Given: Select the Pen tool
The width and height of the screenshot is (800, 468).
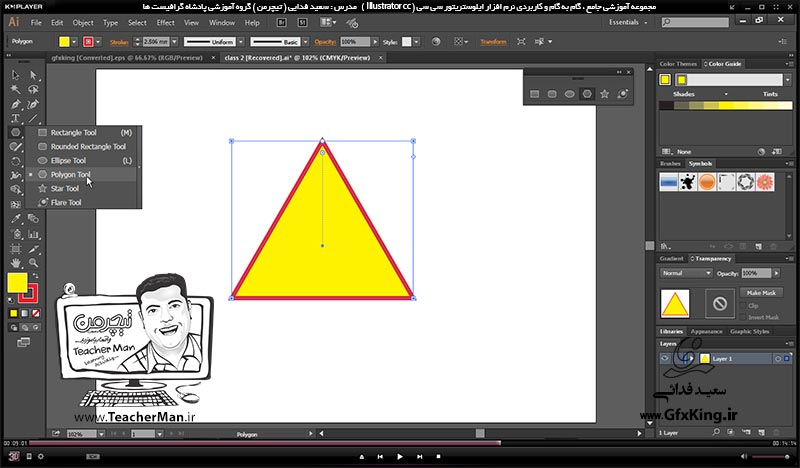Looking at the screenshot, I should click(x=15, y=104).
